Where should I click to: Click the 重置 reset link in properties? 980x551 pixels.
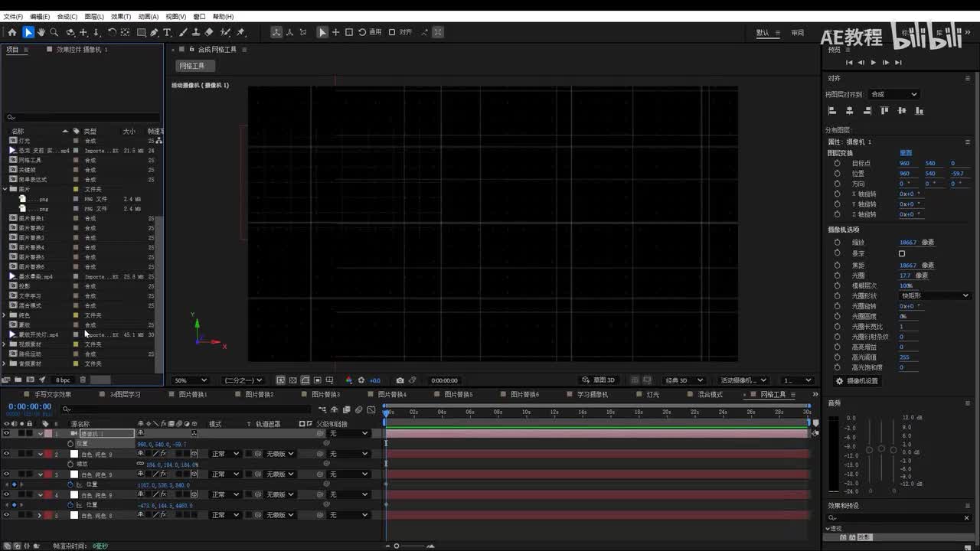(906, 153)
